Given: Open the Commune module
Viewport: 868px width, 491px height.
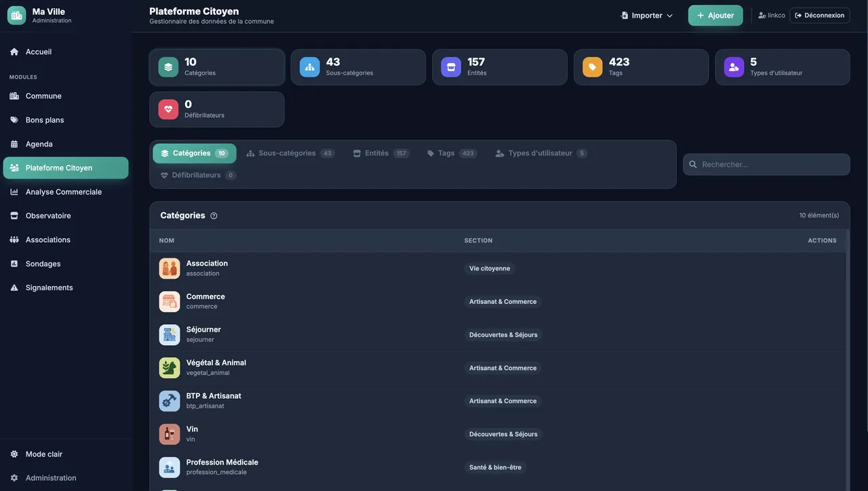Looking at the screenshot, I should (66, 96).
